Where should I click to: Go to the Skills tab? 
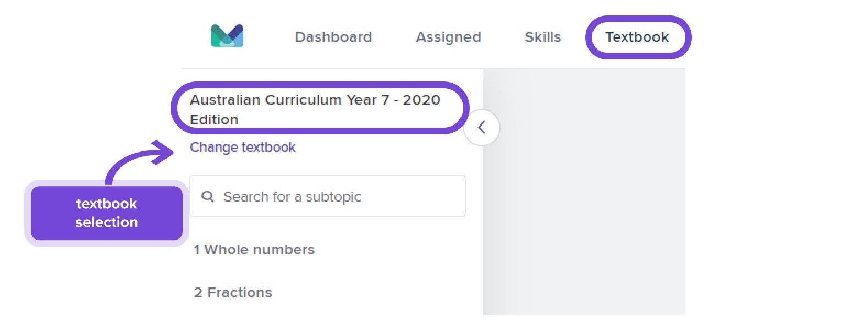[x=543, y=37]
